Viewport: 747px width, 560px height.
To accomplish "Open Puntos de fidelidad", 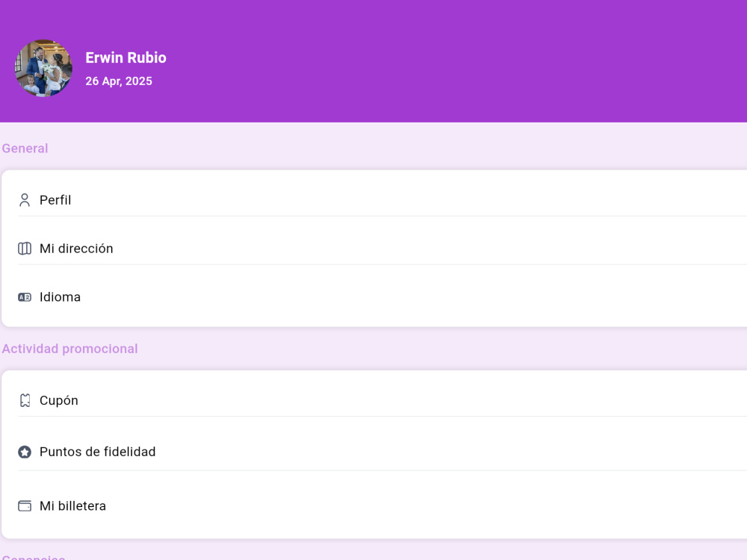I will [382, 452].
